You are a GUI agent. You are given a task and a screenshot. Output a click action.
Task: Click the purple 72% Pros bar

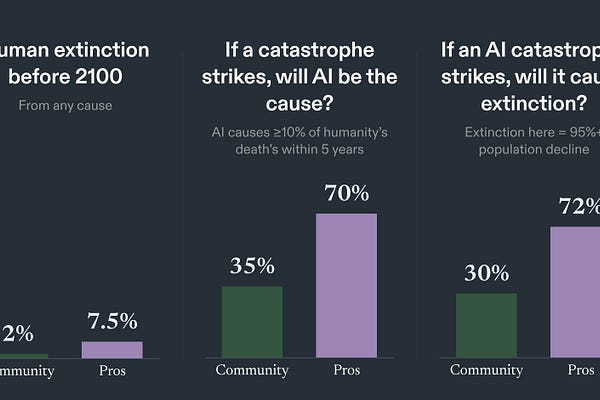[x=575, y=292]
